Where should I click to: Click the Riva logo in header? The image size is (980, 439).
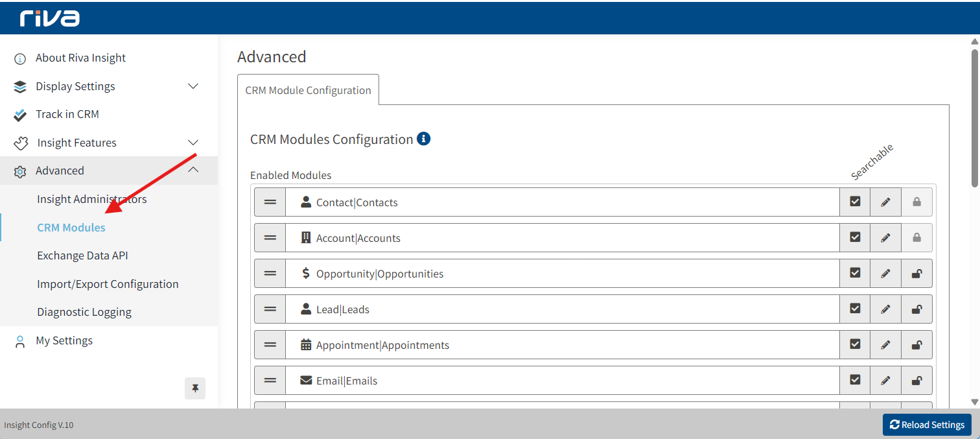point(49,18)
